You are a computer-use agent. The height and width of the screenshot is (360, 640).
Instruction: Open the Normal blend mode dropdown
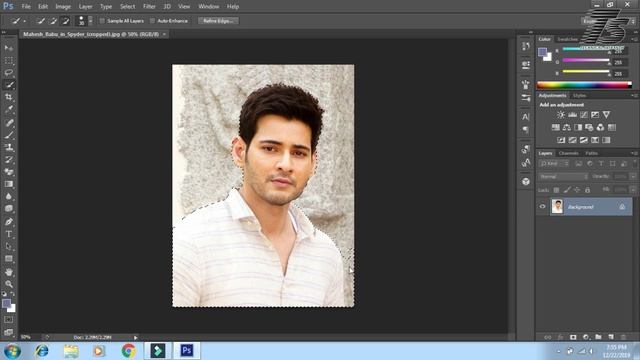point(563,176)
